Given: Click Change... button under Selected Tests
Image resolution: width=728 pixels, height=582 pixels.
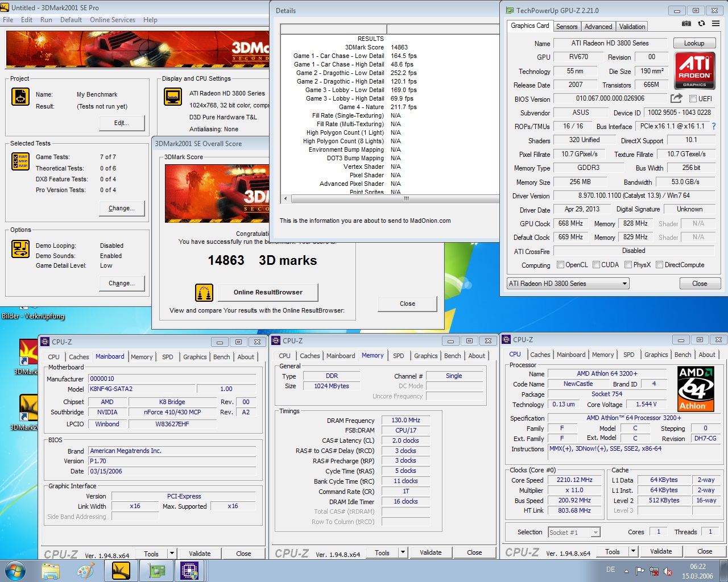Looking at the screenshot, I should point(122,208).
